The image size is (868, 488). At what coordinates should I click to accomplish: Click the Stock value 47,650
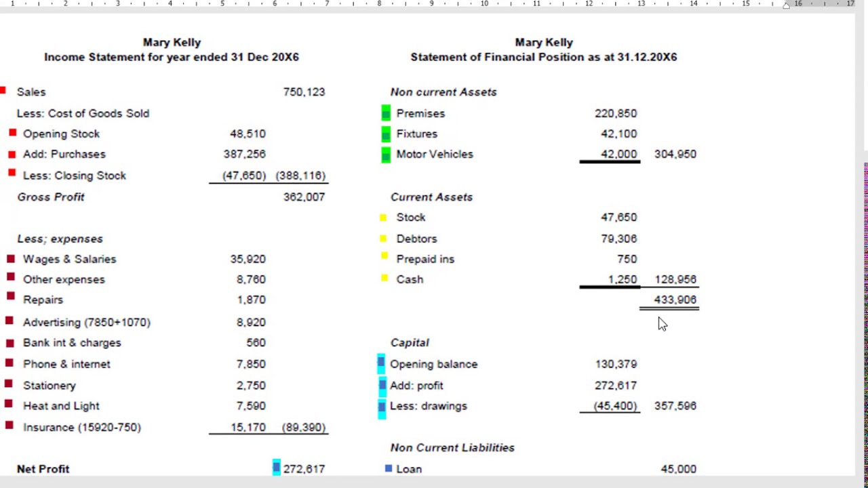(618, 218)
